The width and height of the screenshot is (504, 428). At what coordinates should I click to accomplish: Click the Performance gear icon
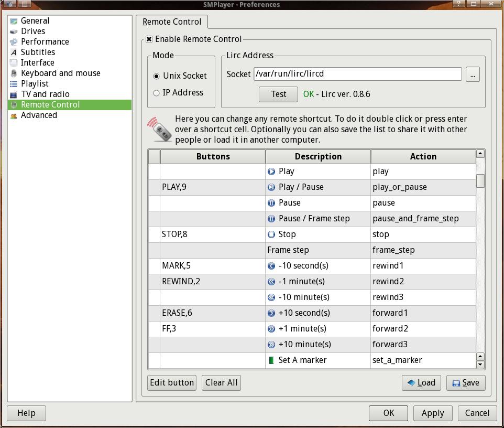(14, 42)
